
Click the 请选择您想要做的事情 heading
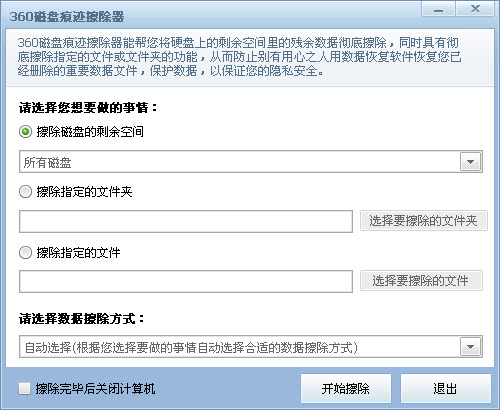88,108
